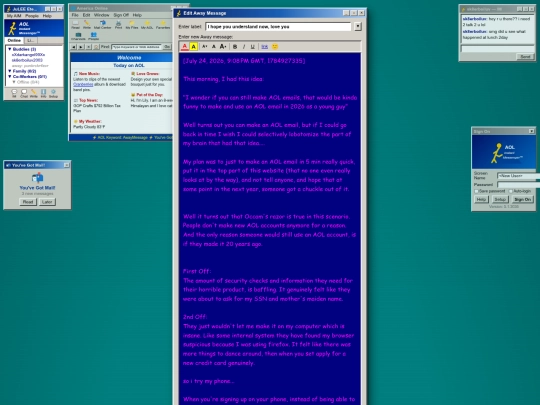Toggle italic formatting in away message
The image size is (540, 405).
pos(244,46)
